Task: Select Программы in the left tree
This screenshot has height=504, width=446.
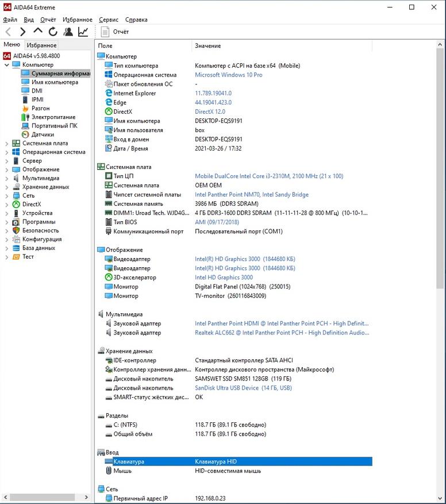Action: (x=39, y=221)
